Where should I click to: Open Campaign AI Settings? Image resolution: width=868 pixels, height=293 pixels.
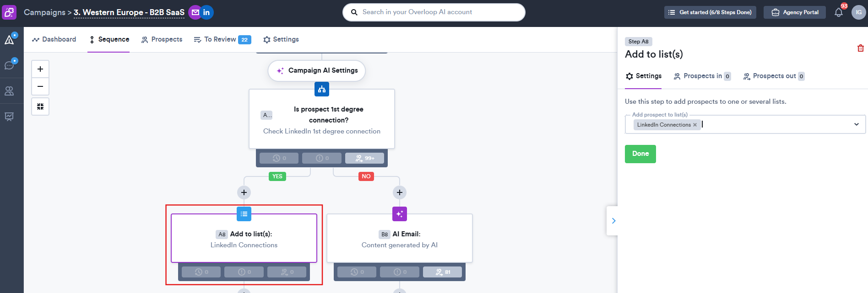click(x=317, y=71)
